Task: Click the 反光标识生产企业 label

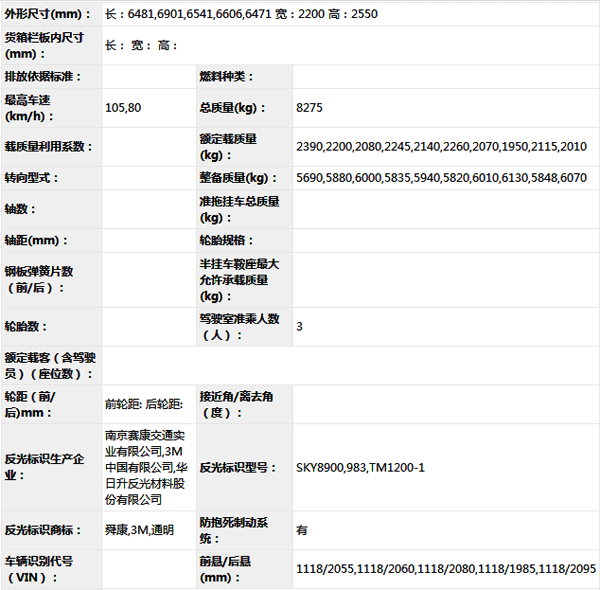Action: 49,467
